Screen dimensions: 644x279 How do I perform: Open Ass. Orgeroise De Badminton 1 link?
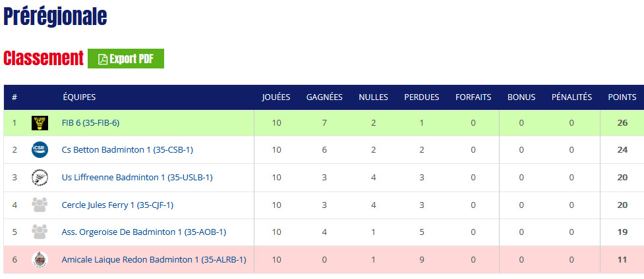click(144, 232)
